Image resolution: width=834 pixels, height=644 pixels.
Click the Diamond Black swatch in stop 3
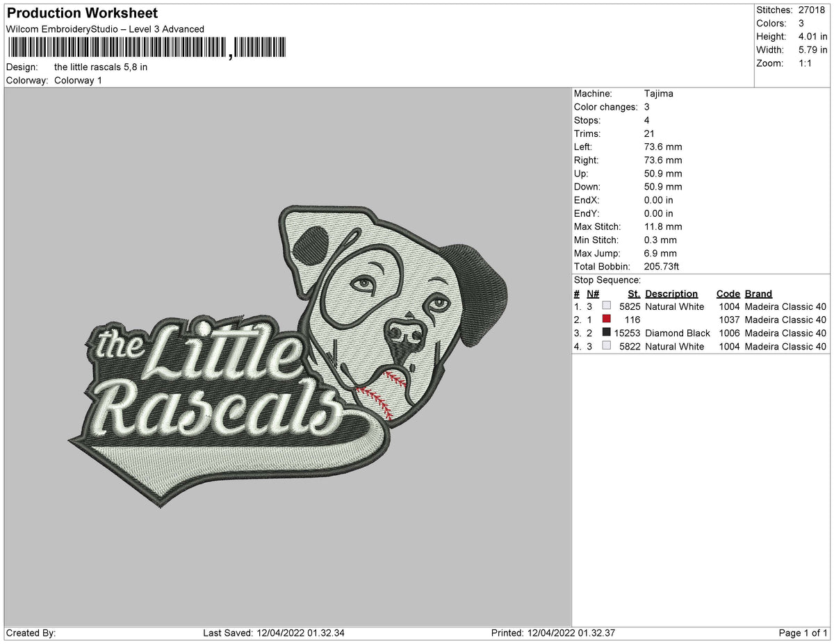(606, 333)
